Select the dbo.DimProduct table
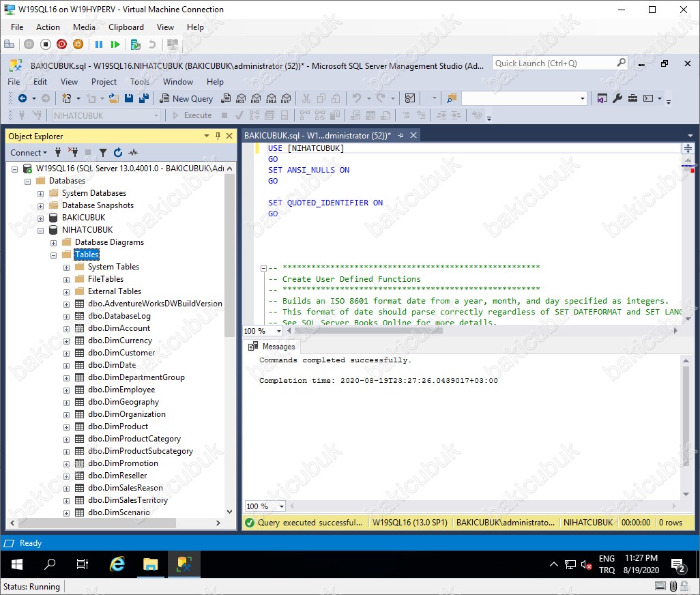Screen dimensions: 700x595 (118, 426)
